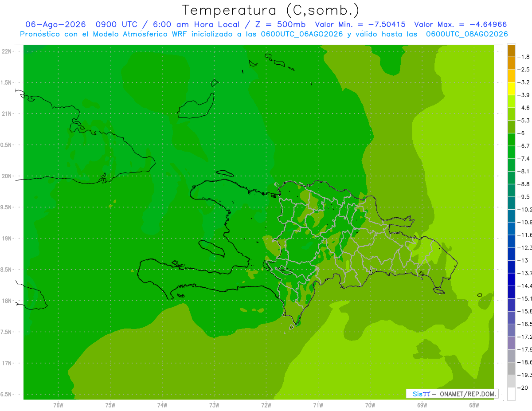Screen dimensions: 532x411
Task: Pick the orange swatch between -1.8 and -2.5
Action: tap(511, 63)
